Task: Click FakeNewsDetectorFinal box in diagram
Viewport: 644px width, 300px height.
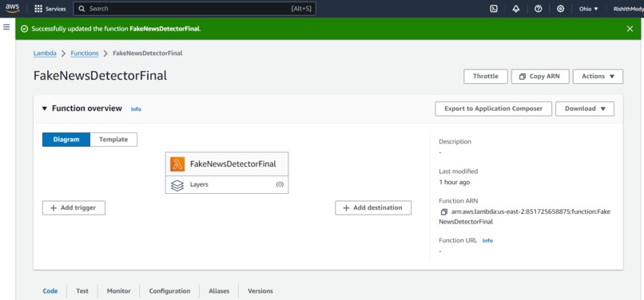Action: 227,164
